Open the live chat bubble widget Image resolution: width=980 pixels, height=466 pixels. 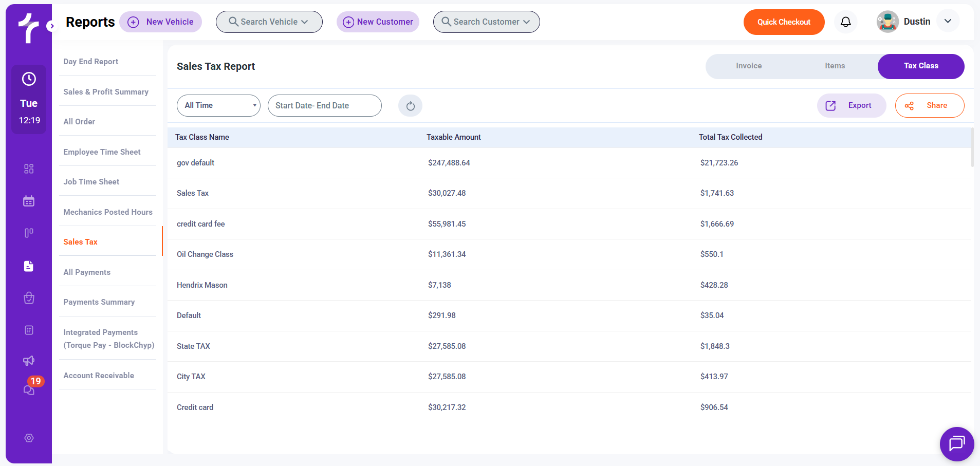pyautogui.click(x=956, y=443)
